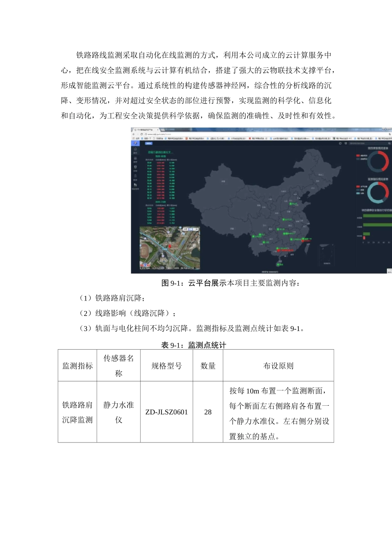Click table header '传感器名称'
This screenshot has height=544, width=392.
[x=119, y=366]
